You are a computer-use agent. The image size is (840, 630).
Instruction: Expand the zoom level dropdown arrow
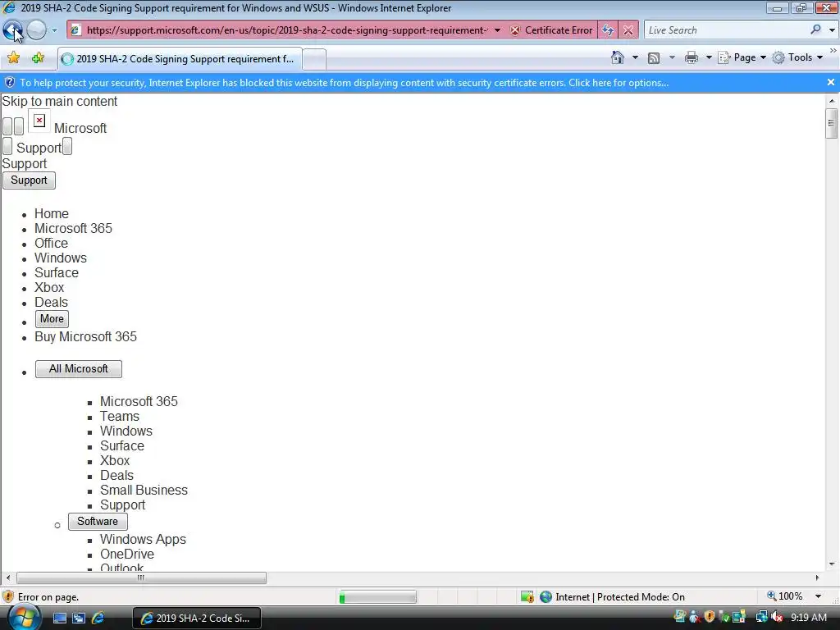click(818, 596)
